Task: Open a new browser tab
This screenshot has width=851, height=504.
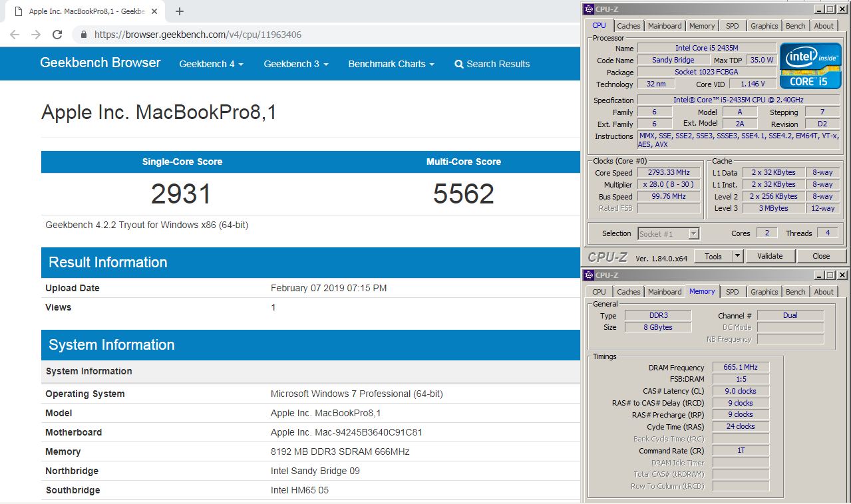Action: (x=180, y=11)
